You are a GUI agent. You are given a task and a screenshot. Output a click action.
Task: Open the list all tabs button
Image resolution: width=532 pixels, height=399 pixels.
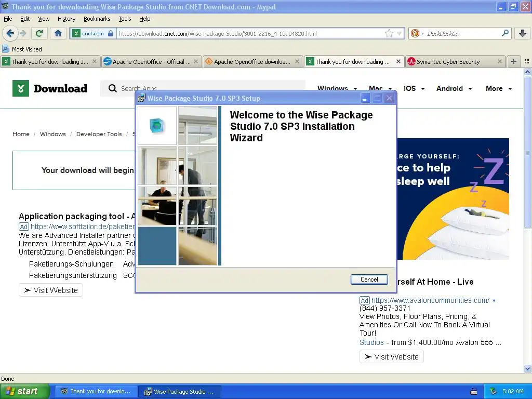pyautogui.click(x=527, y=61)
